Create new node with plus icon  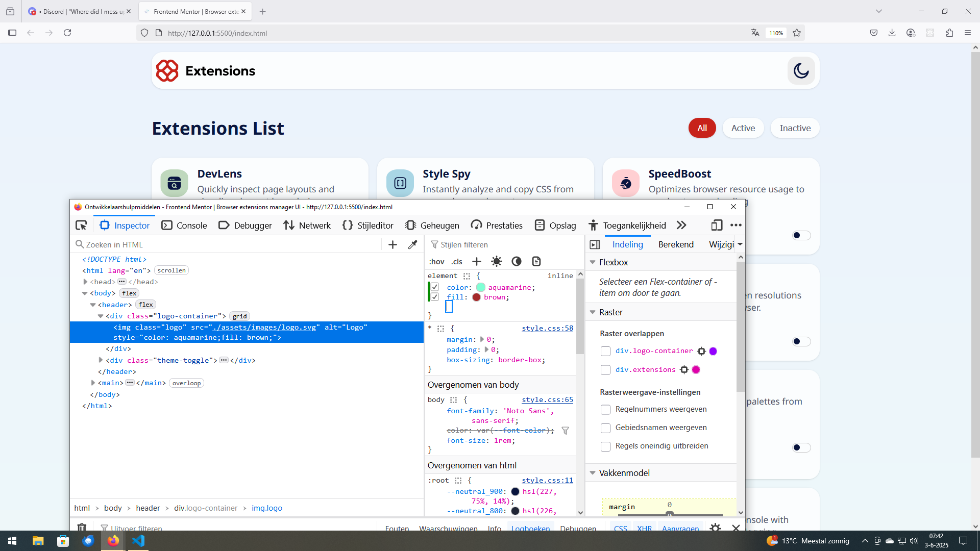point(393,245)
